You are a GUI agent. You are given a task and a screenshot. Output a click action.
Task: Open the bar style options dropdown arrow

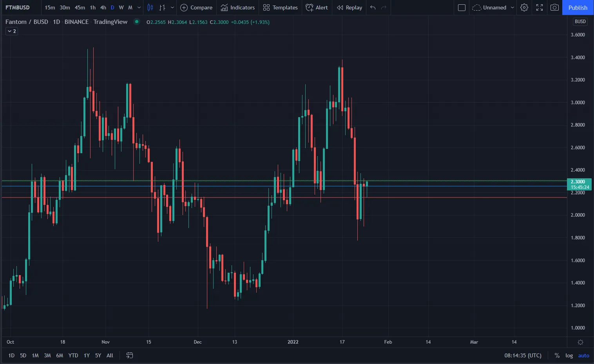pos(172,7)
